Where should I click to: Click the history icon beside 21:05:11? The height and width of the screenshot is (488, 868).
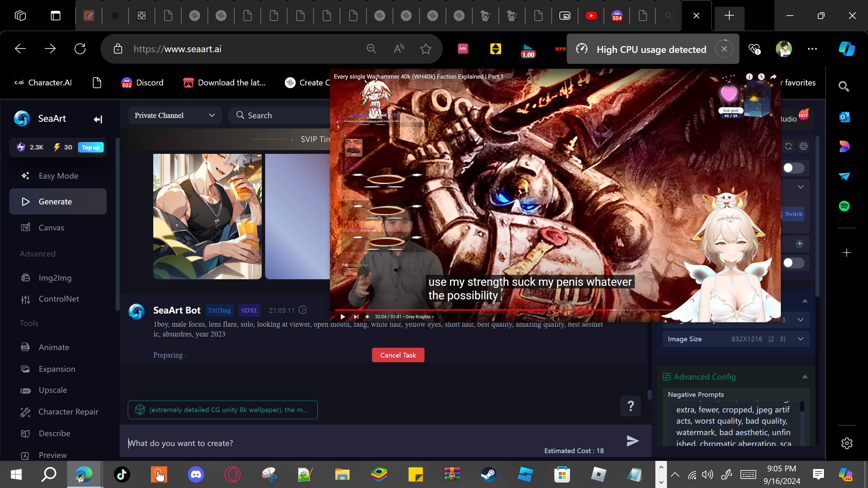pos(303,310)
